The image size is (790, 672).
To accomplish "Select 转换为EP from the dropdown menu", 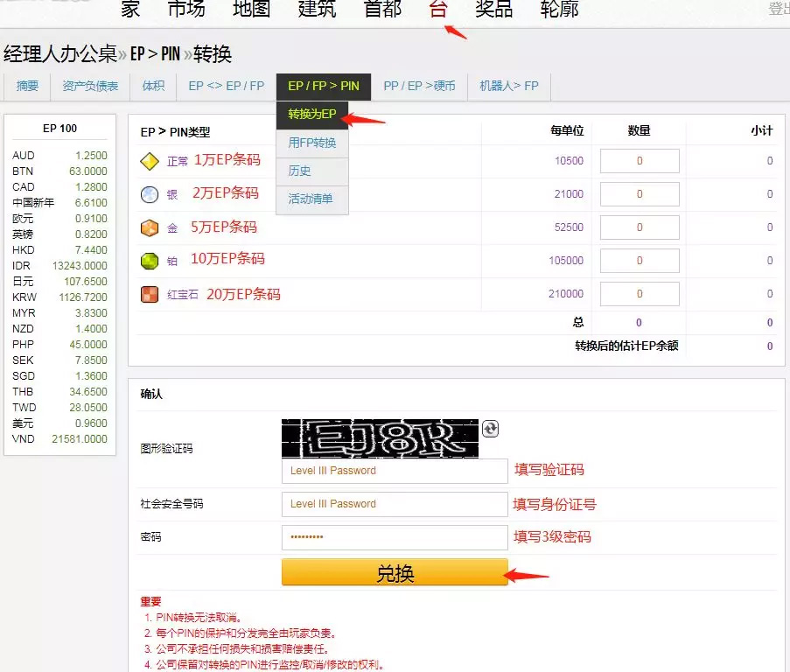I will point(311,115).
